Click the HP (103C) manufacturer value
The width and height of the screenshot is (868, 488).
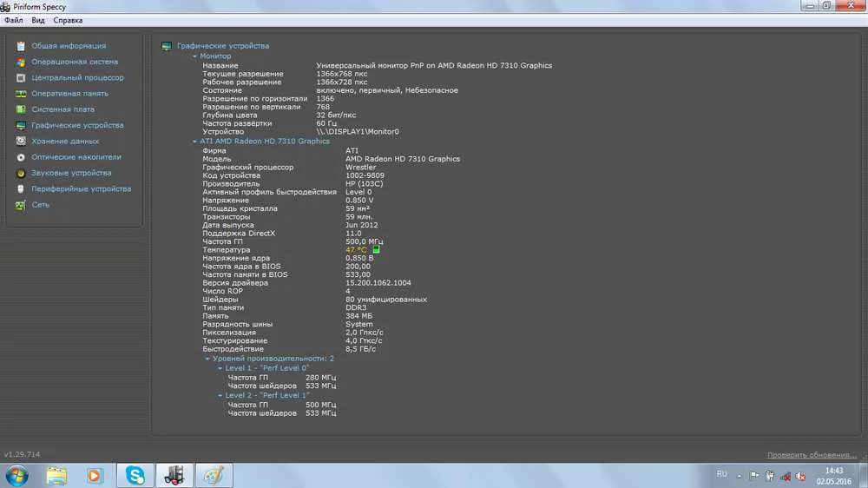point(365,184)
